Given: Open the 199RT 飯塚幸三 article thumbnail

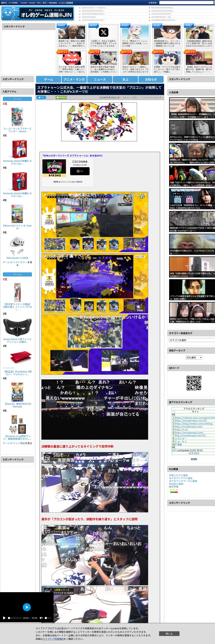Looking at the screenshot, I should 72,32.
